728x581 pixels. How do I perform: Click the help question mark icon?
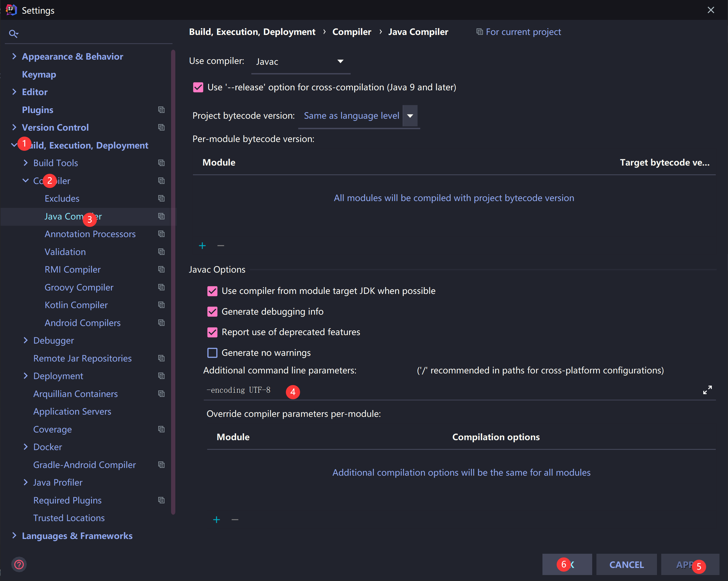pyautogui.click(x=19, y=565)
